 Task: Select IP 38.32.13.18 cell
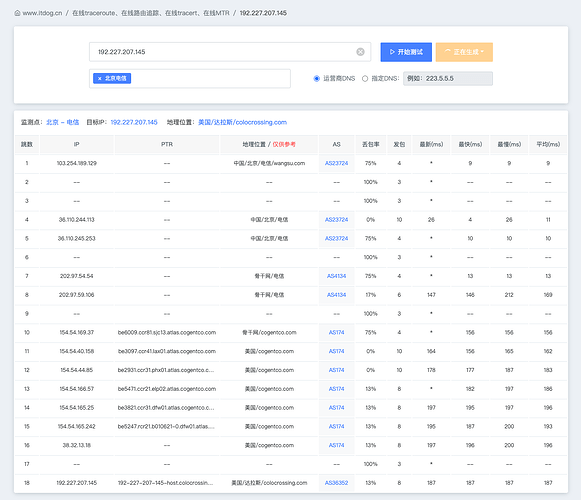(x=77, y=445)
